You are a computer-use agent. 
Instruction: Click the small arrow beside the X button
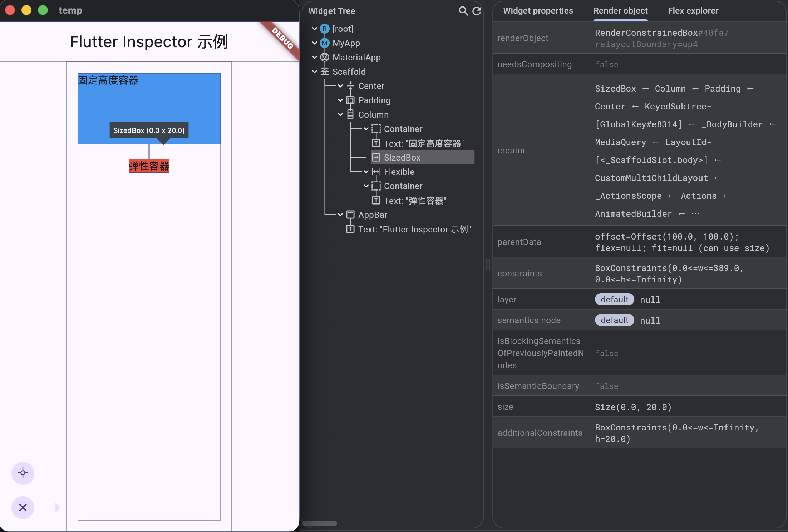click(57, 507)
